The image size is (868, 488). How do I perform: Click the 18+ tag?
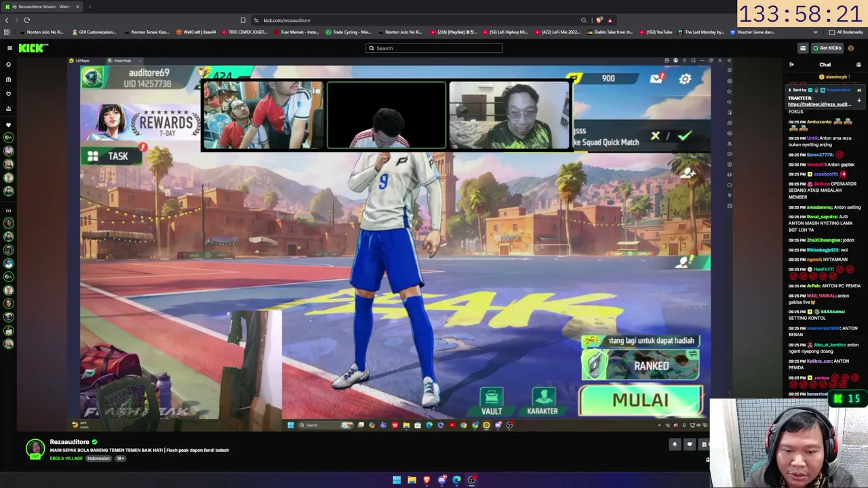(120, 458)
